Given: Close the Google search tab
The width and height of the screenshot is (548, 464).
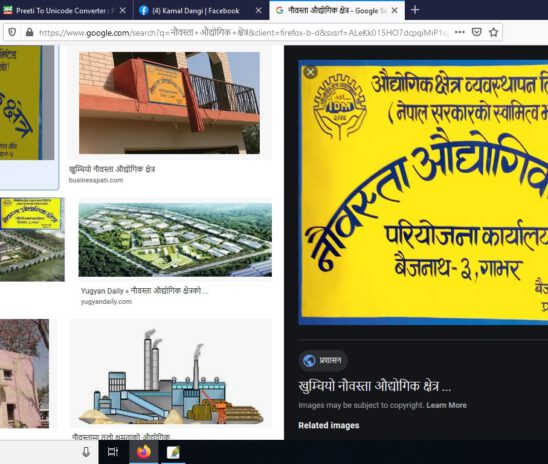Looking at the screenshot, I should coord(395,11).
